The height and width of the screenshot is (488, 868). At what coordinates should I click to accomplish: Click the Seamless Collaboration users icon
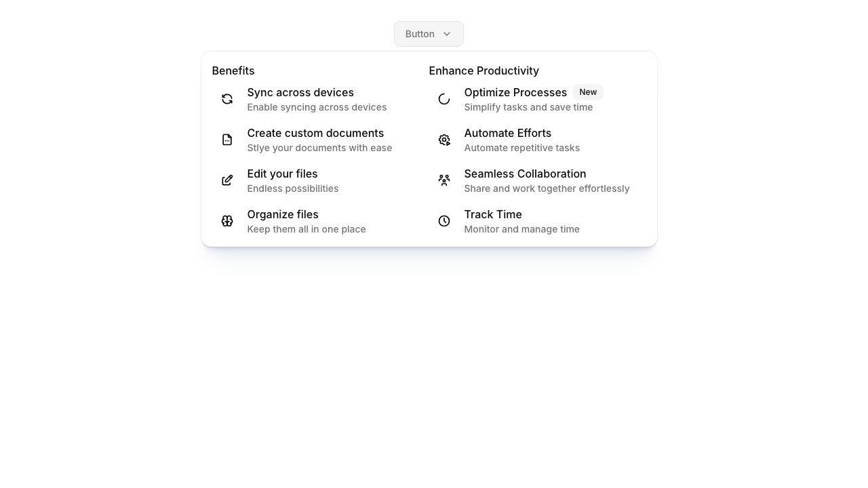pos(444,180)
